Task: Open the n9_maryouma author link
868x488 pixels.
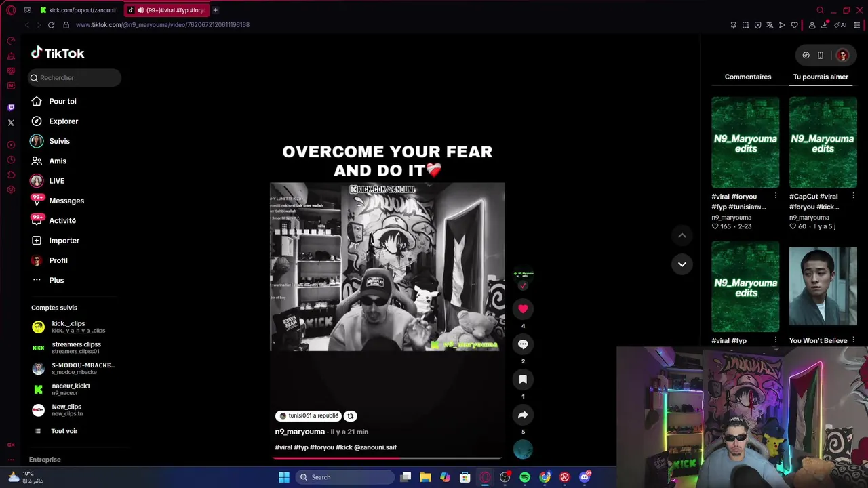Action: point(300,432)
